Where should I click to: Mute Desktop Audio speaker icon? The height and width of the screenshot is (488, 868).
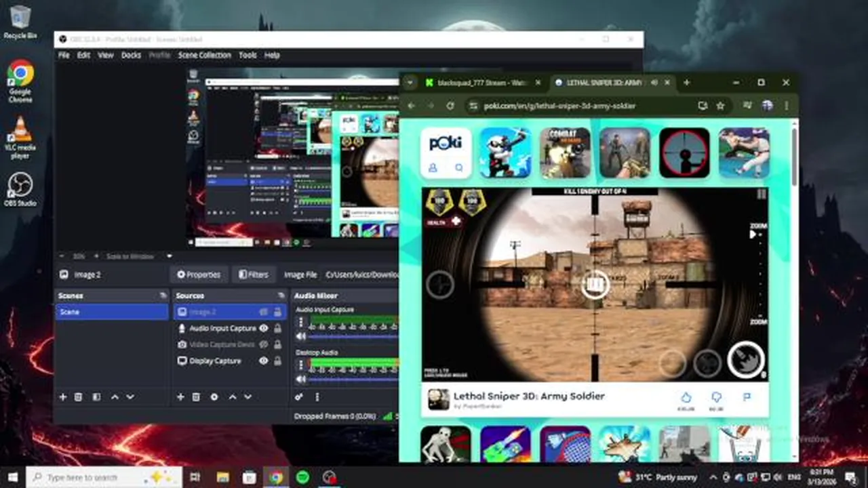tap(301, 379)
